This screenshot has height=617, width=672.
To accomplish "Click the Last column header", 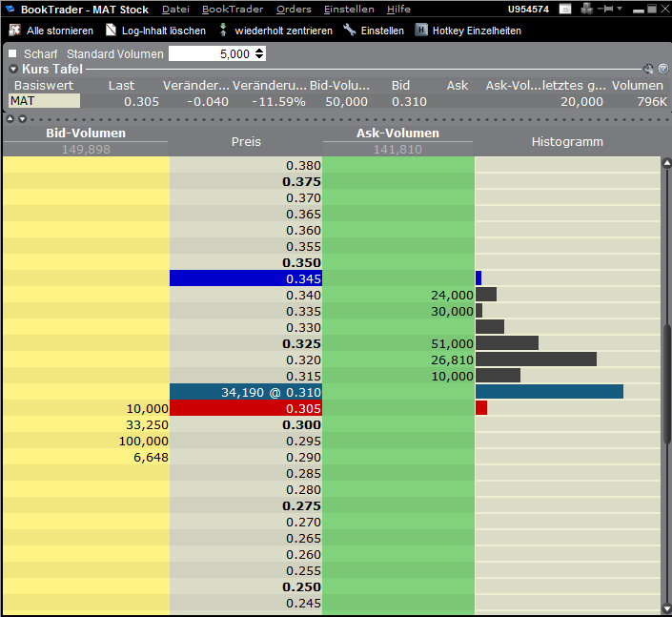I will click(121, 85).
